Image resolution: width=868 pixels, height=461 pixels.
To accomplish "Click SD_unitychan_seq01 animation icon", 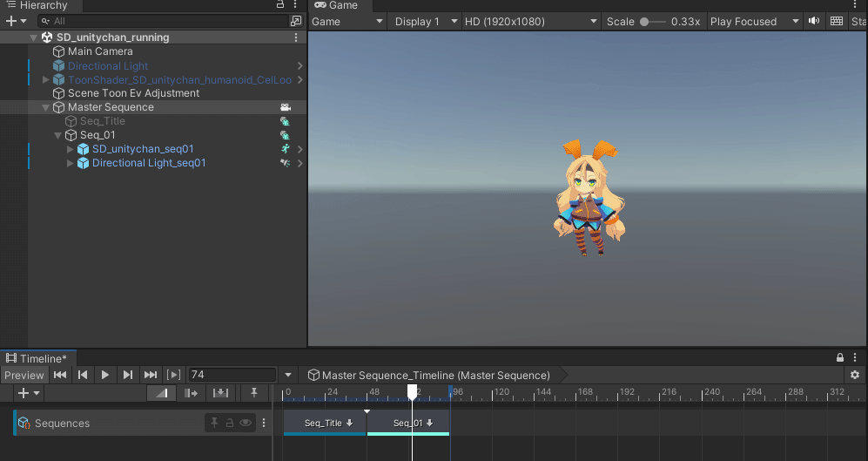I will (x=286, y=148).
